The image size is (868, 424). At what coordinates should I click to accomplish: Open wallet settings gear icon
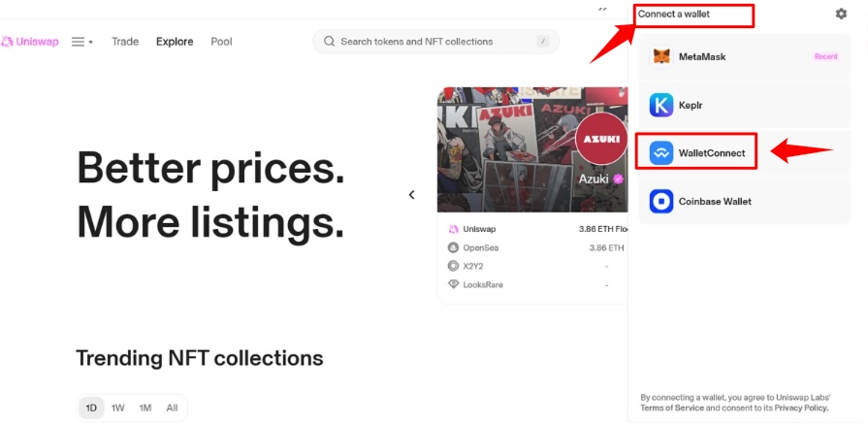click(x=841, y=14)
